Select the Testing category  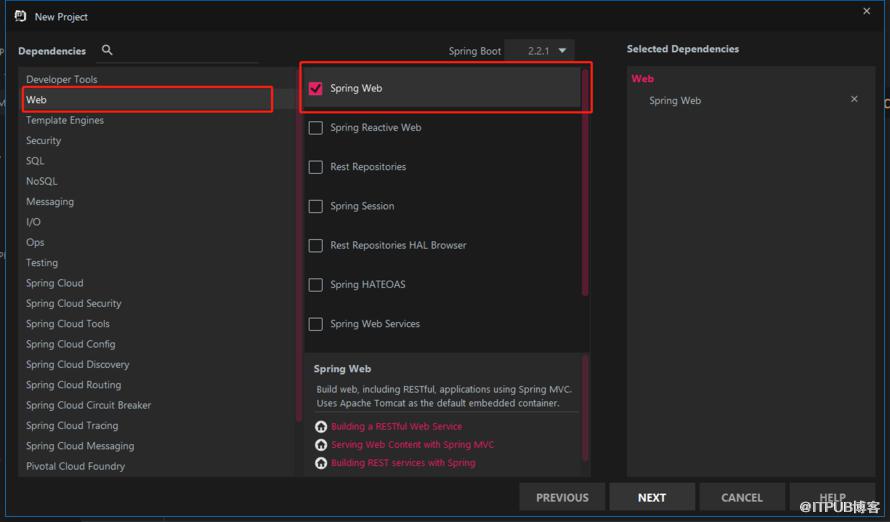pos(158,263)
